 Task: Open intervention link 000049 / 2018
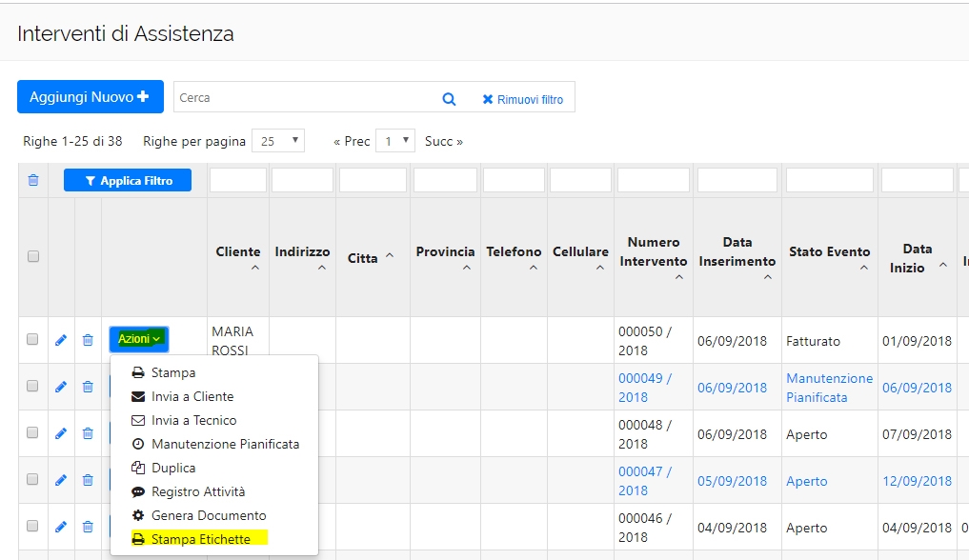point(645,388)
